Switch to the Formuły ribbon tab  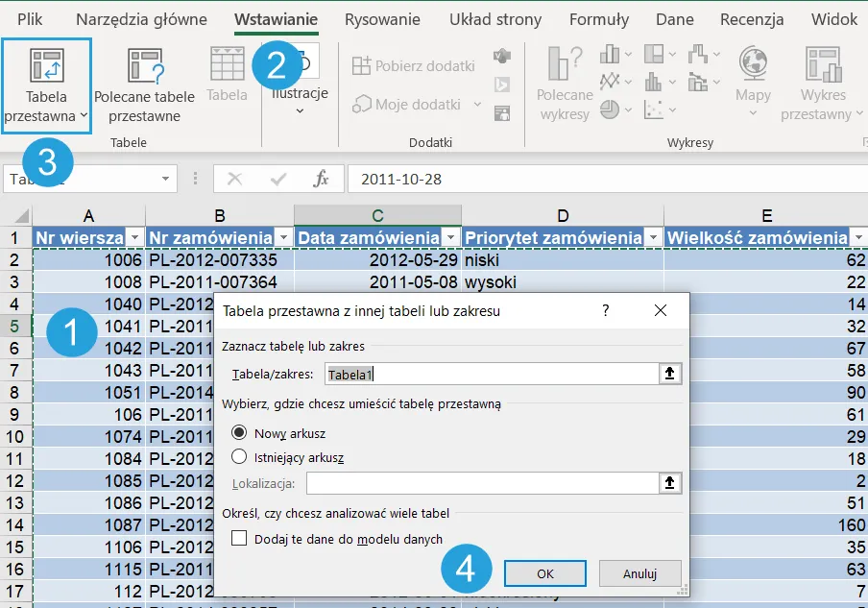(598, 19)
